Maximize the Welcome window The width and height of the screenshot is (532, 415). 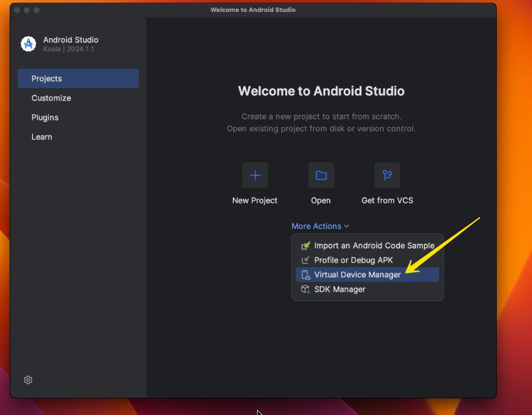36,10
